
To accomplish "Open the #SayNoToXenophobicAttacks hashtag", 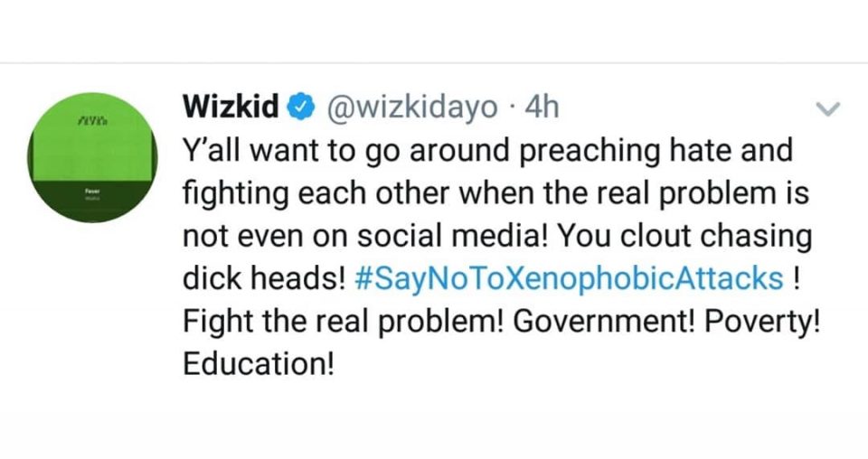I will tap(569, 279).
